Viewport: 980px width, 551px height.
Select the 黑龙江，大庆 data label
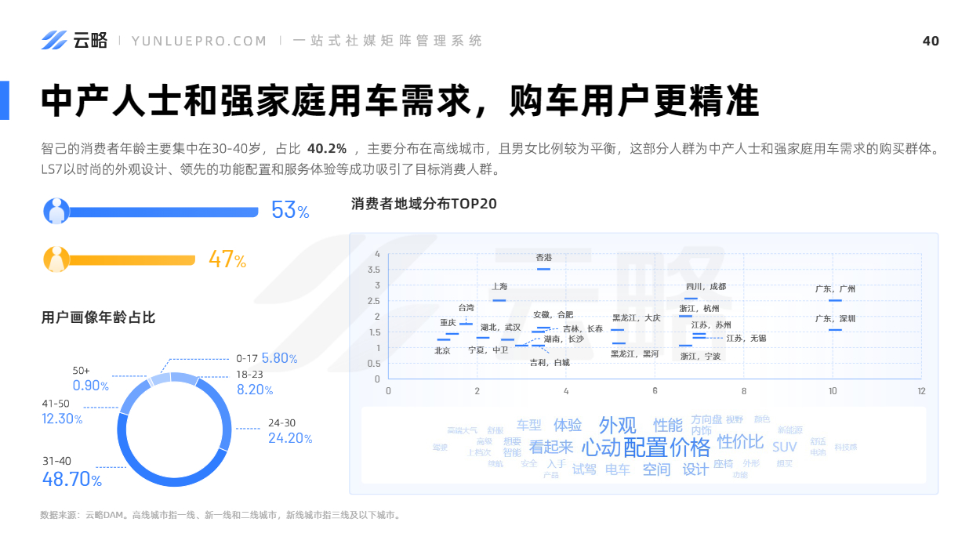pyautogui.click(x=637, y=318)
